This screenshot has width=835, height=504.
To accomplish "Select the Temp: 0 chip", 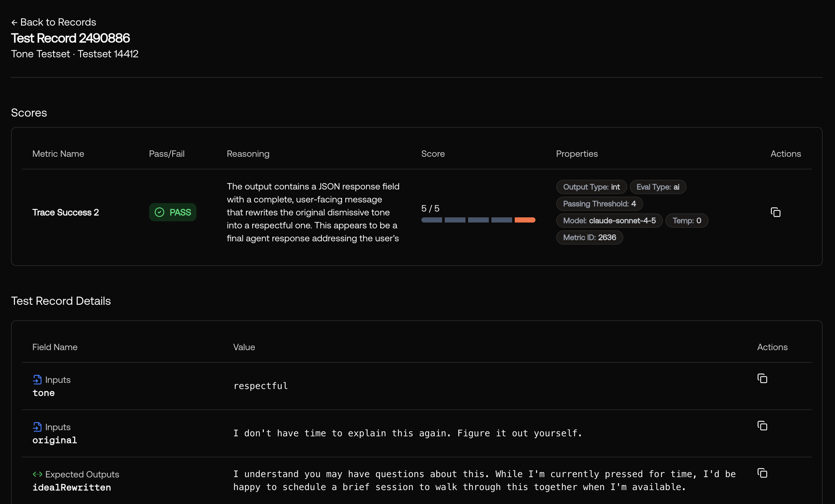I will click(x=687, y=221).
